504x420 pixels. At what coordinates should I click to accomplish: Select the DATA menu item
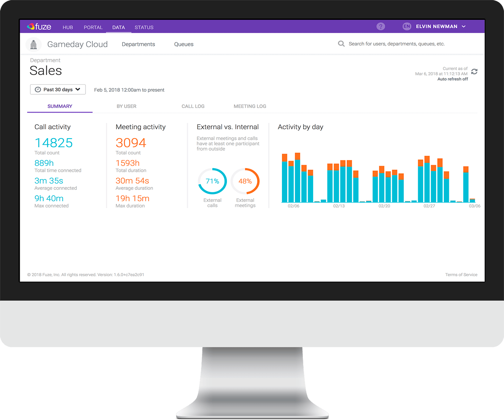118,27
